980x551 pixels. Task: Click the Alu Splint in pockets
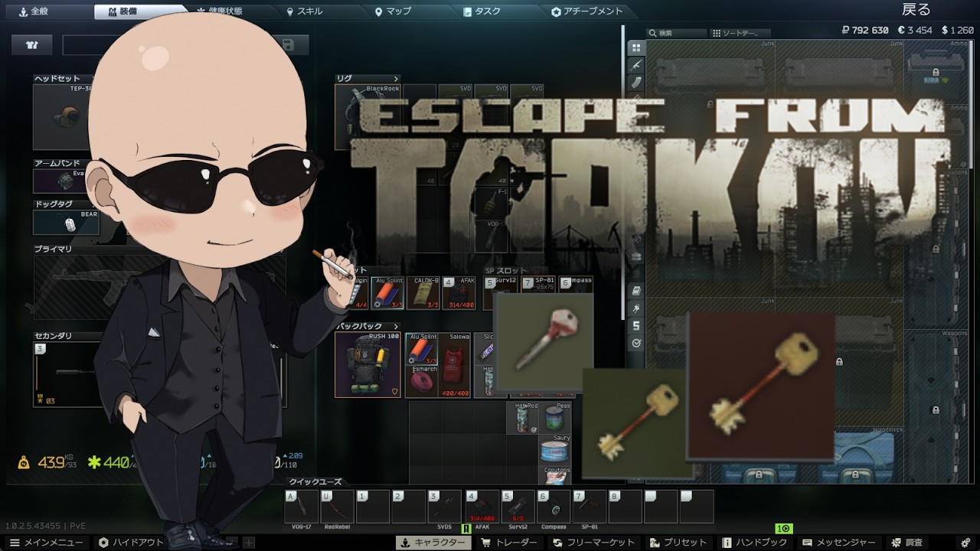coord(387,294)
